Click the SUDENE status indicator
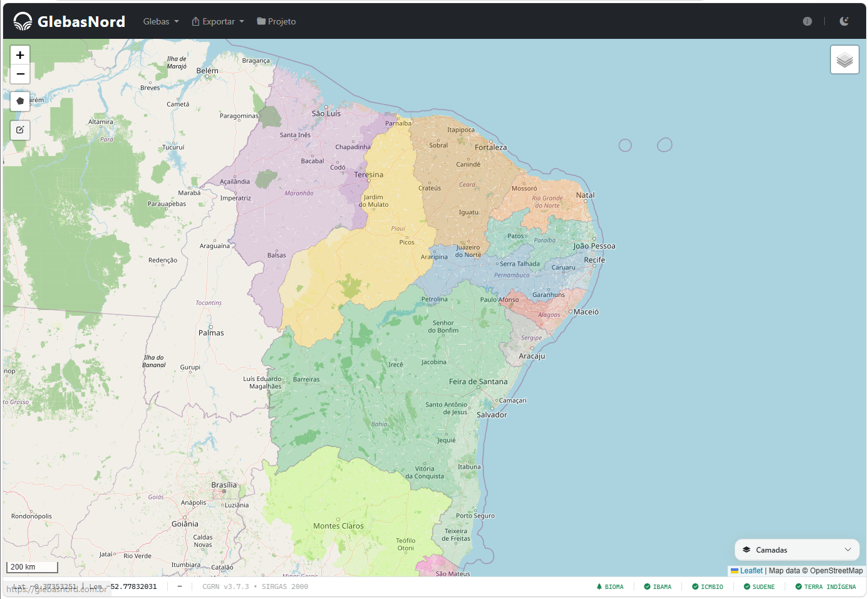868x599 pixels. 759,587
